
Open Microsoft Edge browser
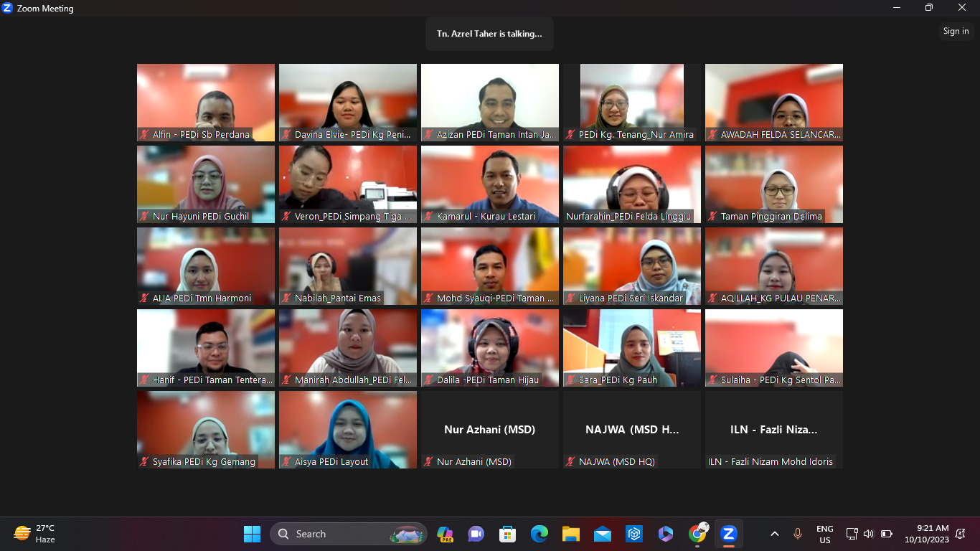(540, 534)
